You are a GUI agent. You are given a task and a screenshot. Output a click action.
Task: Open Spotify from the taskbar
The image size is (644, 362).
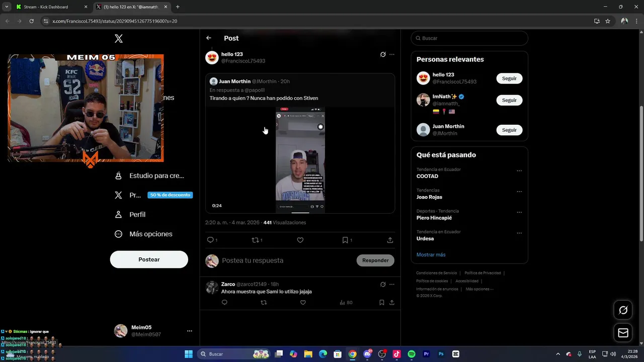[411, 354]
